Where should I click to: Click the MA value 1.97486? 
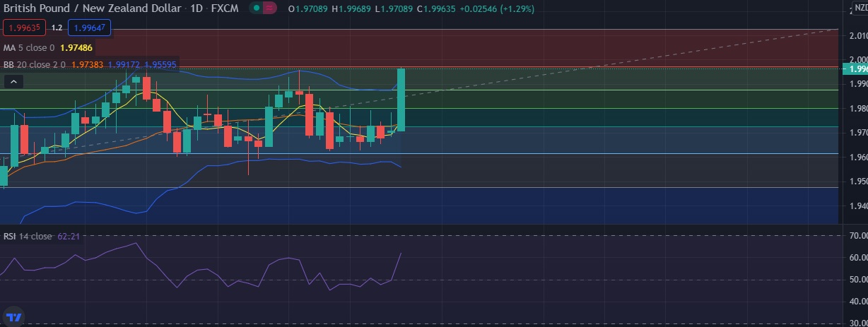coord(76,47)
